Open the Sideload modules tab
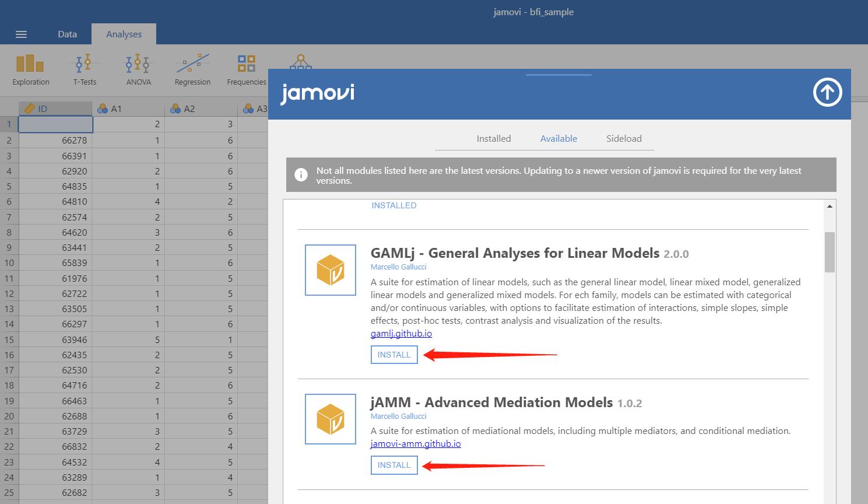Viewport: 868px width, 504px height. pos(624,139)
